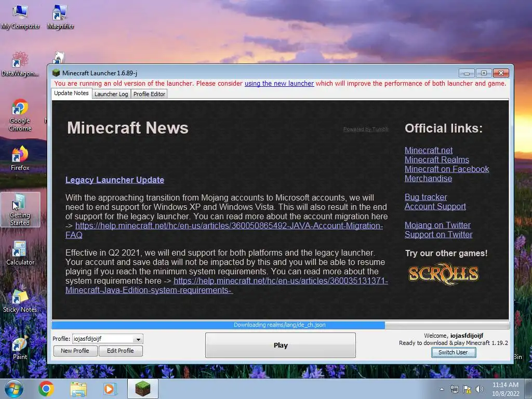This screenshot has width=532, height=399.
Task: Open the Legacy Launcher Update heading link
Action: (x=115, y=180)
